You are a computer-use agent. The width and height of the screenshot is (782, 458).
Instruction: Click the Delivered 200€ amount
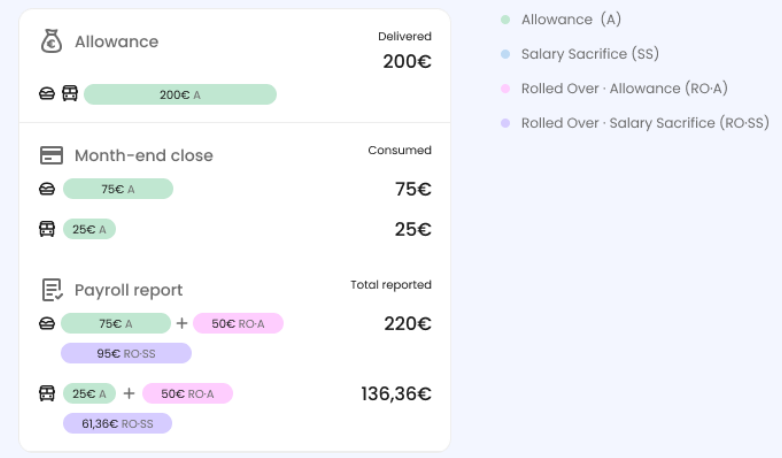pyautogui.click(x=407, y=61)
